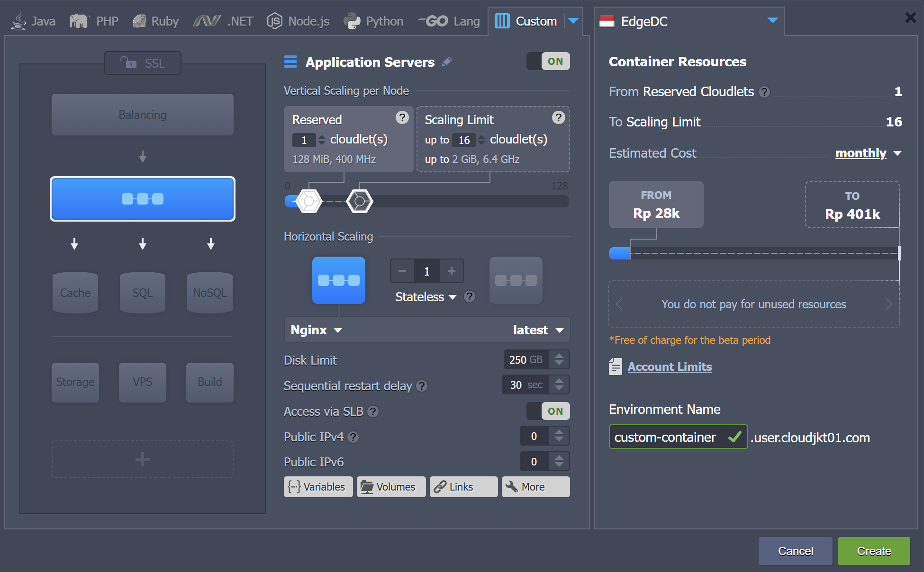Open the Variables settings
Screen dimensions: 924x572
pyautogui.click(x=318, y=487)
